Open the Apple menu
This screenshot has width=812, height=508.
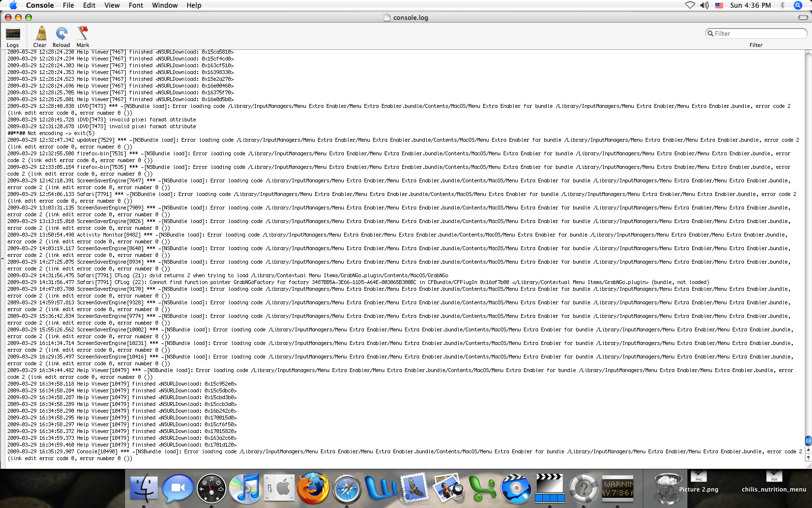pyautogui.click(x=13, y=5)
